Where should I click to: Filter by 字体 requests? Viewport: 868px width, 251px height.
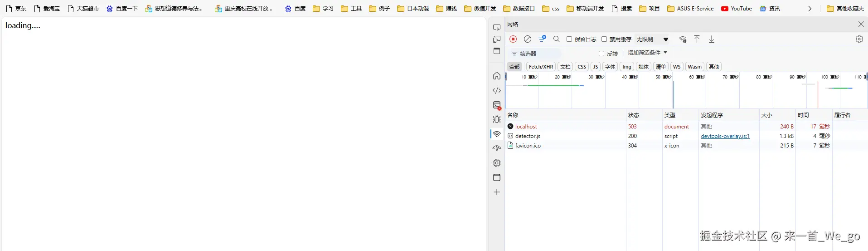coord(611,67)
